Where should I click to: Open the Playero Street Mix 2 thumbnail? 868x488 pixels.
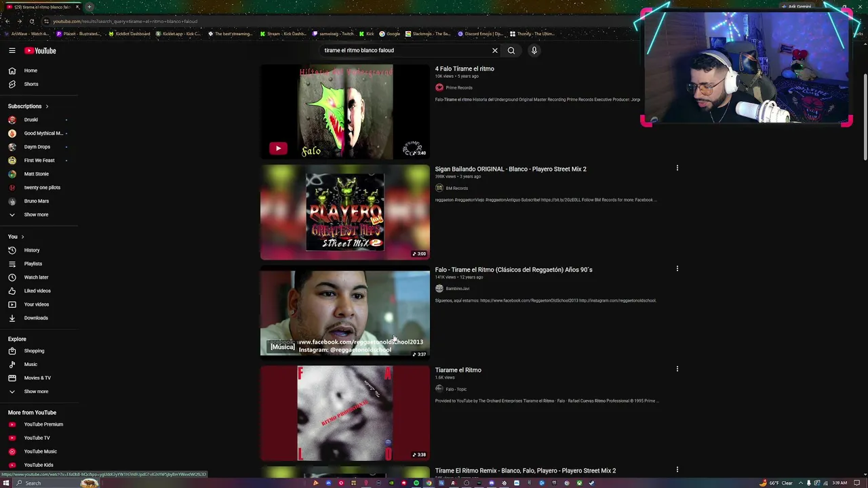tap(345, 212)
